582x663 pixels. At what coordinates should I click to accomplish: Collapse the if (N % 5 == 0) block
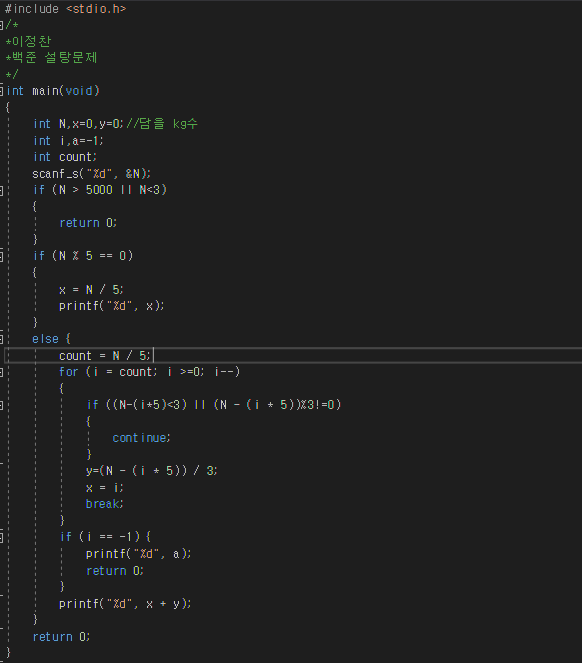pos(1,256)
